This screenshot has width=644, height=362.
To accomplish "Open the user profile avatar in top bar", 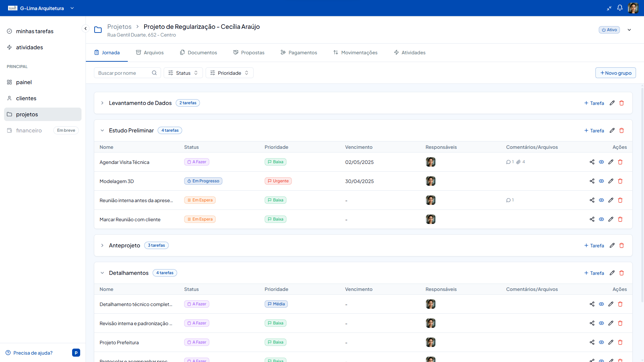I will pos(633,8).
